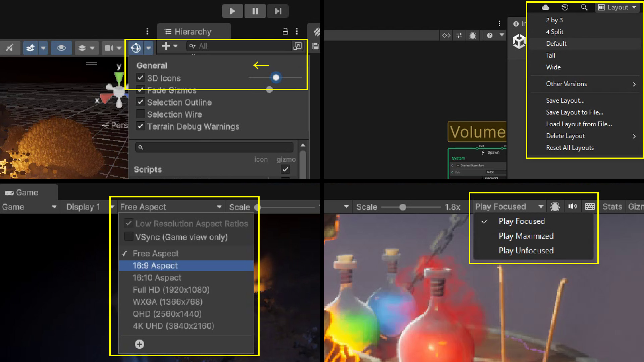Screen dimensions: 644x362
Task: Add a custom aspect with plus icon
Action: pyautogui.click(x=140, y=344)
